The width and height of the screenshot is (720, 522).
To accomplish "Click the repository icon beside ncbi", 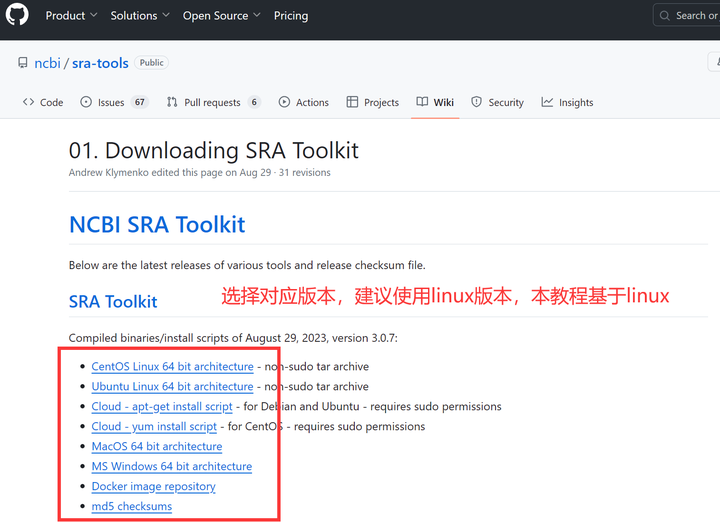I will tap(23, 63).
